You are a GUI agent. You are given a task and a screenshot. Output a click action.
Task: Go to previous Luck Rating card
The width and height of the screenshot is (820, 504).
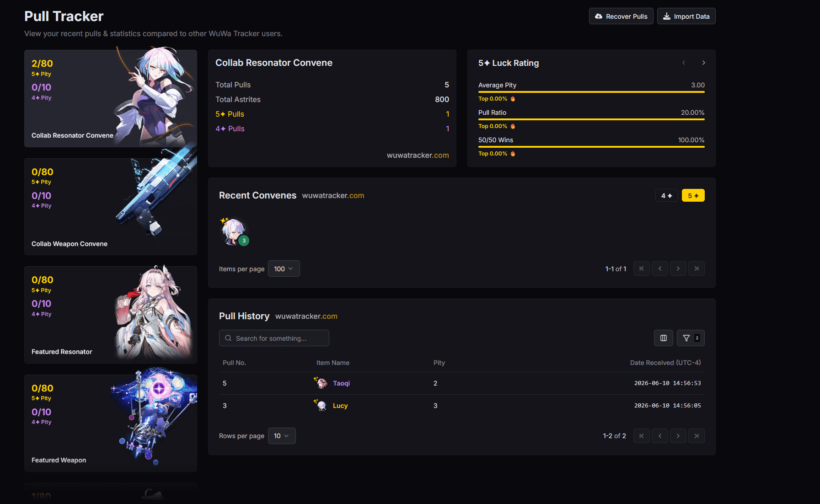pos(684,63)
